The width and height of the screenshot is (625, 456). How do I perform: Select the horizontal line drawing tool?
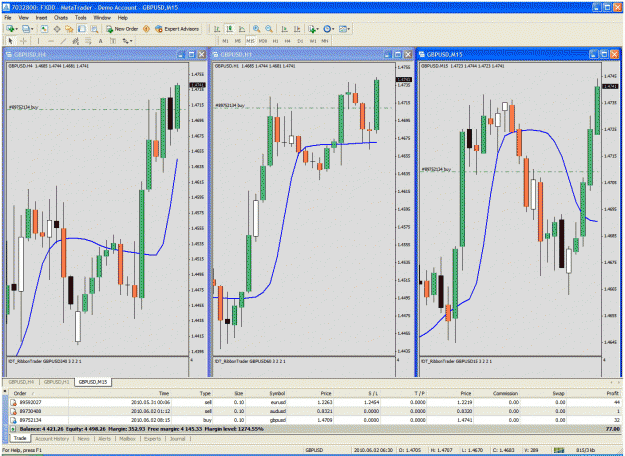(x=51, y=41)
